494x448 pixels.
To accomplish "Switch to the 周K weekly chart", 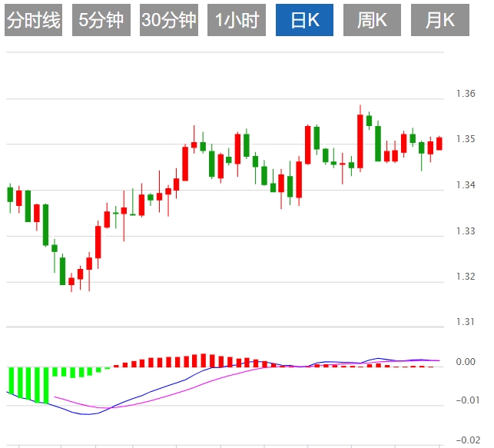I will coord(372,20).
